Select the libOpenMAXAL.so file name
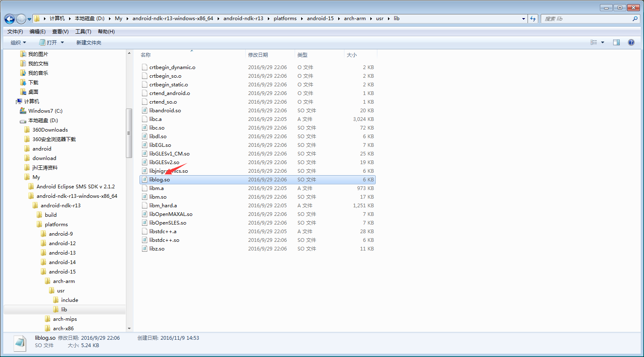644x357 pixels. [x=171, y=214]
